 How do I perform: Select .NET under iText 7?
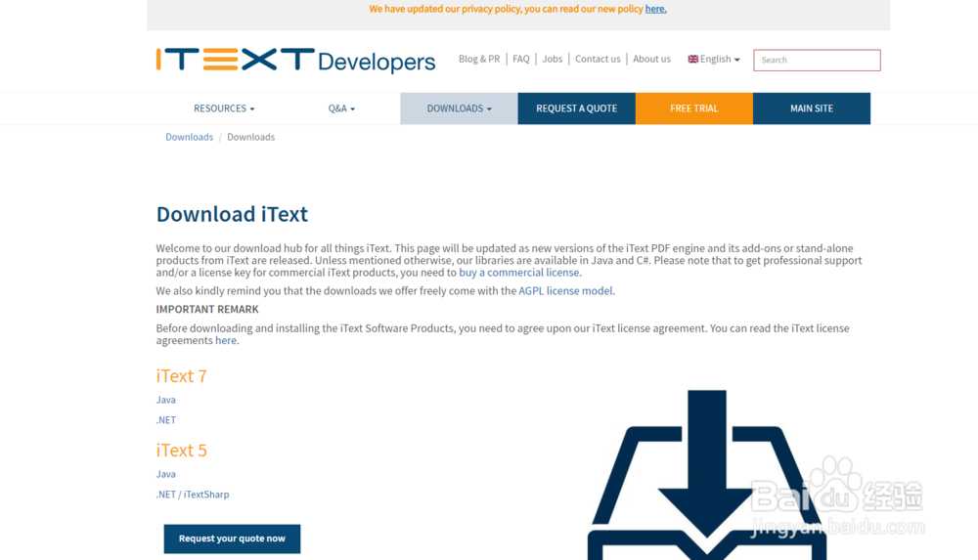point(166,420)
